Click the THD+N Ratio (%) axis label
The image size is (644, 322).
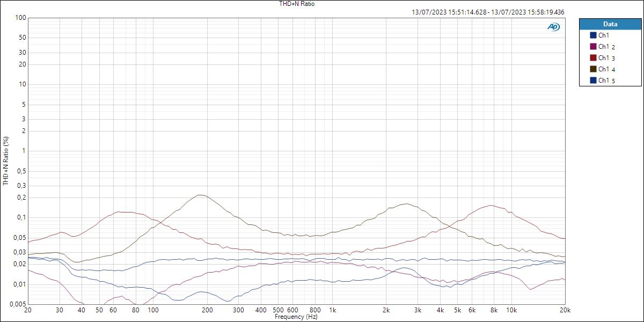coord(4,158)
